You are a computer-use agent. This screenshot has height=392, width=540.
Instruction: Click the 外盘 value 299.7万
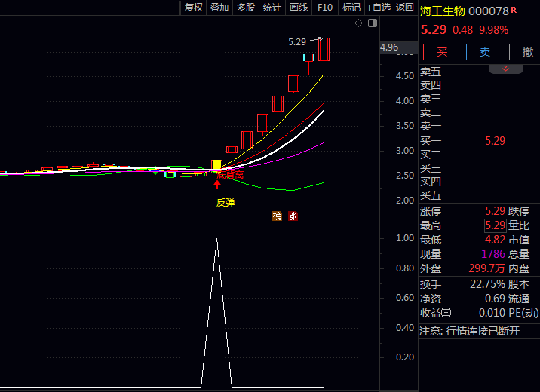click(487, 268)
